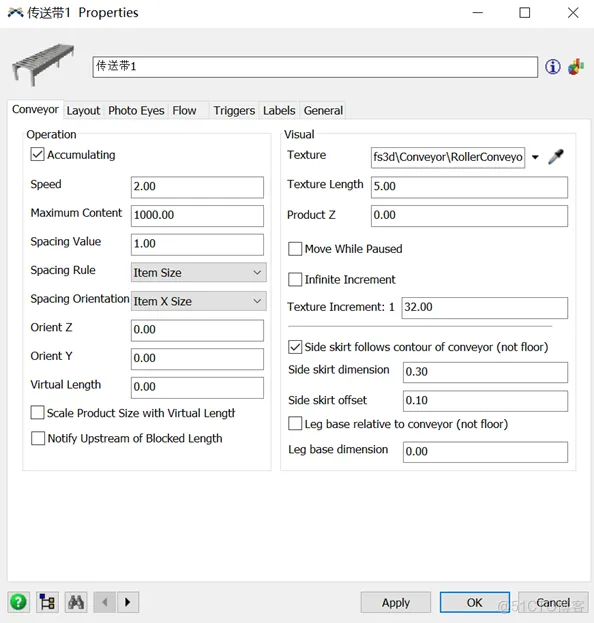Enable Move While Paused checkbox
This screenshot has height=623, width=594.
(x=295, y=249)
